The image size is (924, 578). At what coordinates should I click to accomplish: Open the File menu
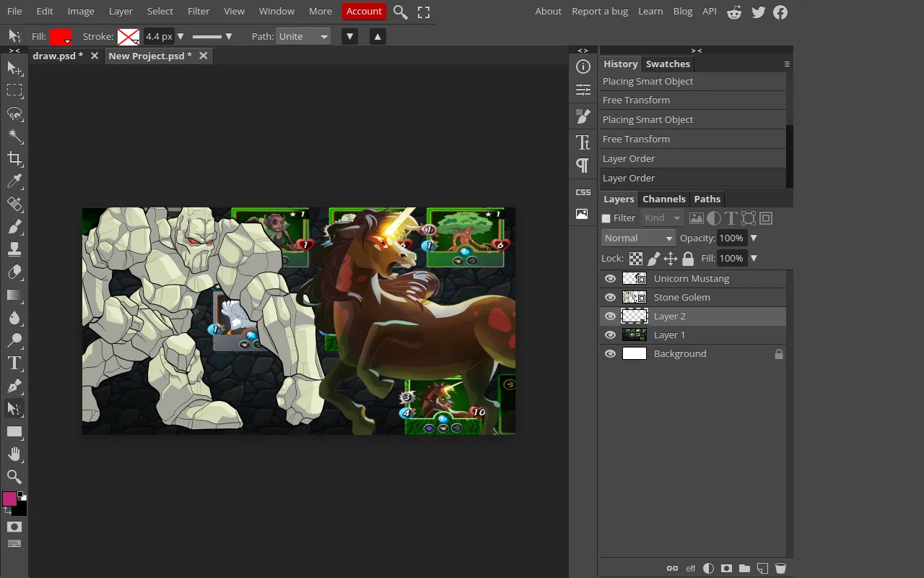pos(14,12)
